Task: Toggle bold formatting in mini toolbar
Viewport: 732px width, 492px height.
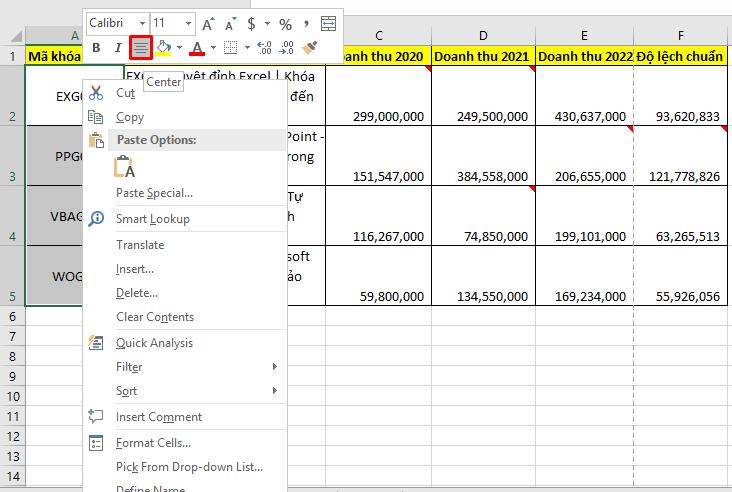Action: click(x=97, y=47)
